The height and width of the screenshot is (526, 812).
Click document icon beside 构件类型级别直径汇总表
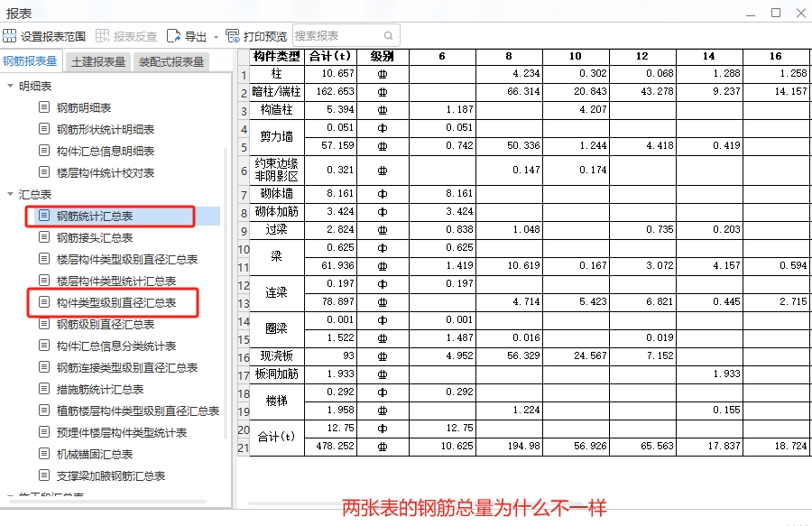click(x=44, y=302)
